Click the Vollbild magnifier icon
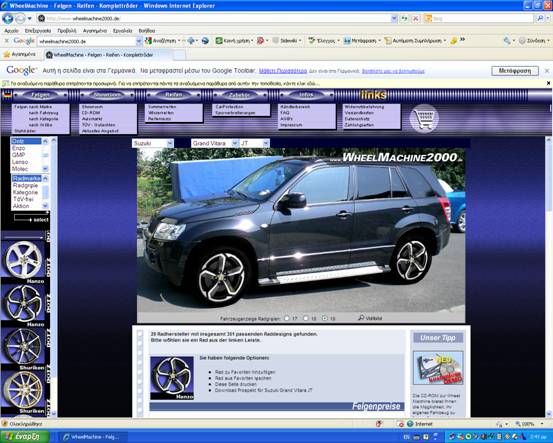 tap(361, 318)
